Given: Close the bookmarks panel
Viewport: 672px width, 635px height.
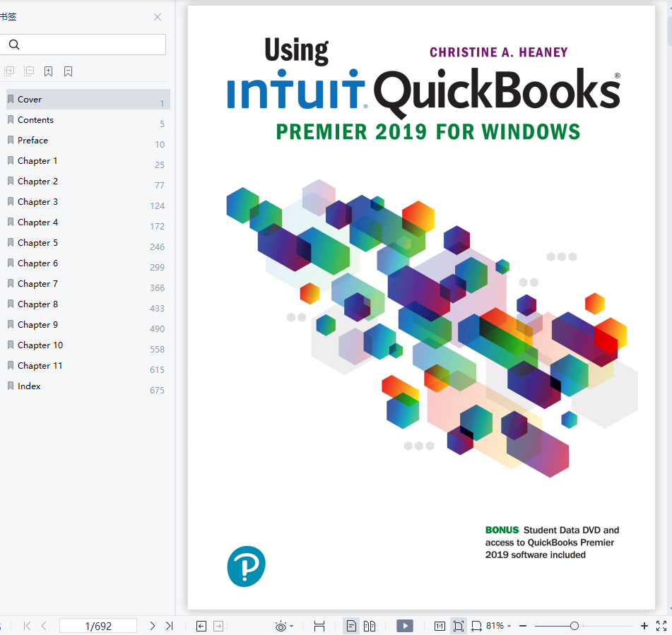Looking at the screenshot, I should click(x=158, y=17).
